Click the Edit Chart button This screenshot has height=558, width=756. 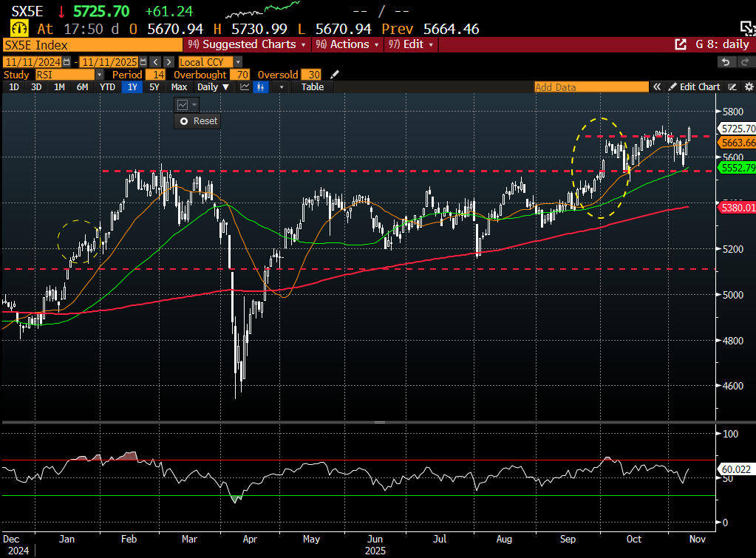(x=695, y=87)
